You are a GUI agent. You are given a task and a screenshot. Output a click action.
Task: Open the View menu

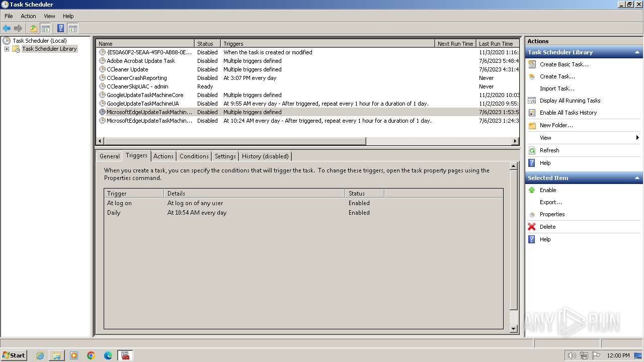coord(49,16)
